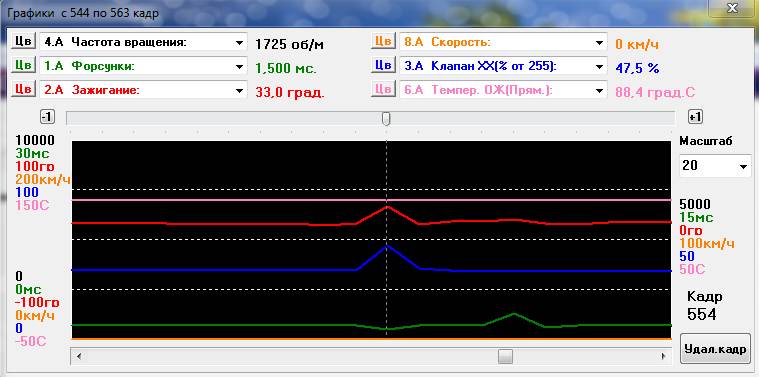Screen dimensions: 759x377
Task: Click the horizontal scrollbar right arrow
Action: click(x=664, y=357)
